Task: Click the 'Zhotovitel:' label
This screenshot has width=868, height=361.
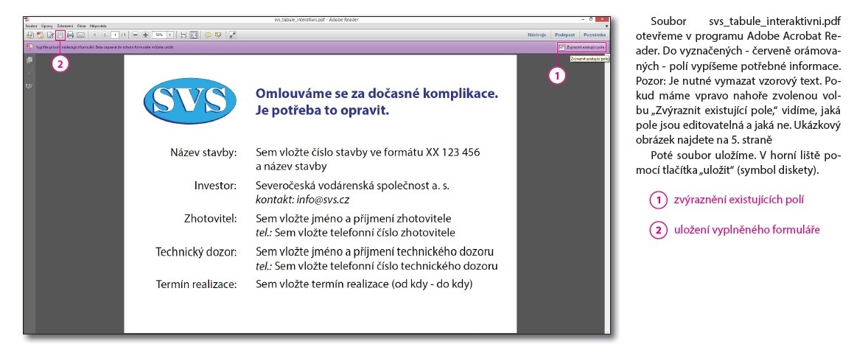Action: (x=210, y=218)
